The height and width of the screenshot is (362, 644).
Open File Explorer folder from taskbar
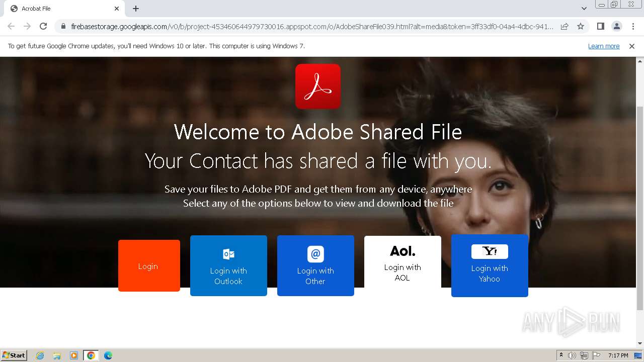tap(57, 355)
